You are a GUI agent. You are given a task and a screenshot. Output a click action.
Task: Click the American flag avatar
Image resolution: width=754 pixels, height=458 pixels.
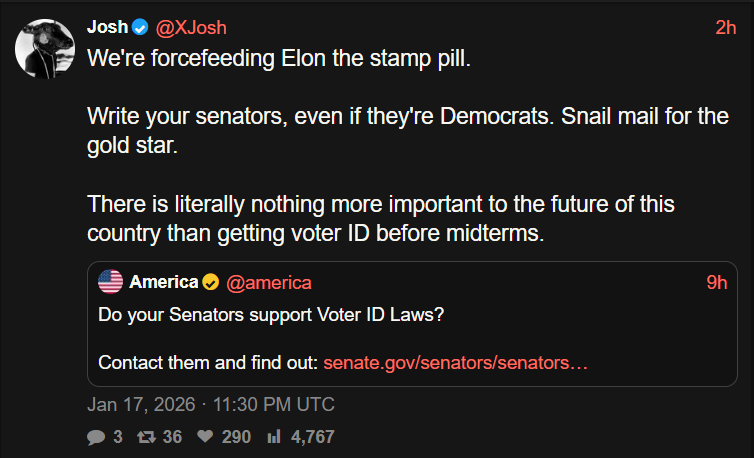click(x=111, y=283)
